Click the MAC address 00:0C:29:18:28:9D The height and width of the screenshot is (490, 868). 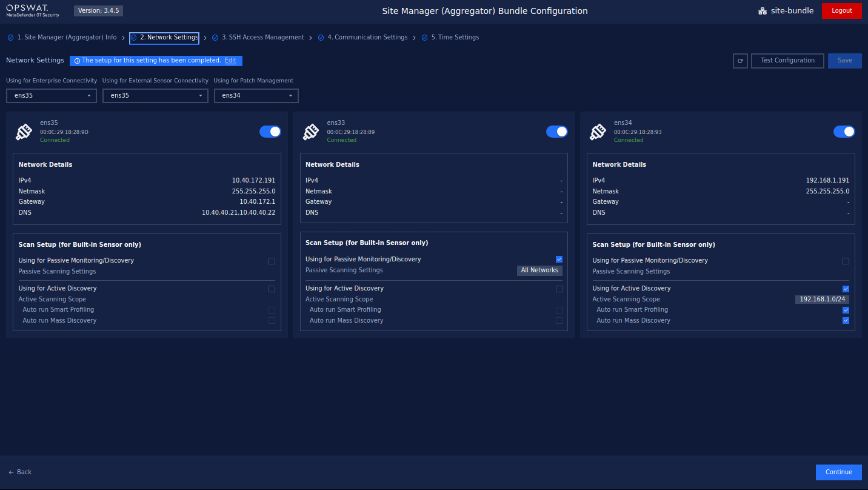64,132
